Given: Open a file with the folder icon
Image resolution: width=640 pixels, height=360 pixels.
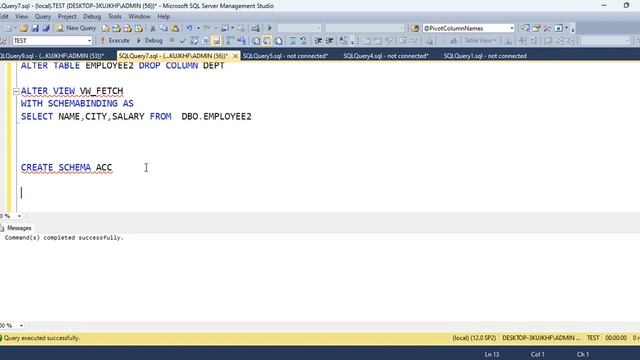Looking at the screenshot, I should click(x=24, y=28).
